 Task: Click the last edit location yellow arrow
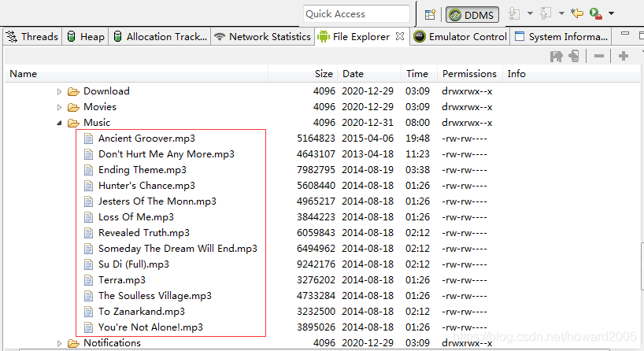(577, 13)
